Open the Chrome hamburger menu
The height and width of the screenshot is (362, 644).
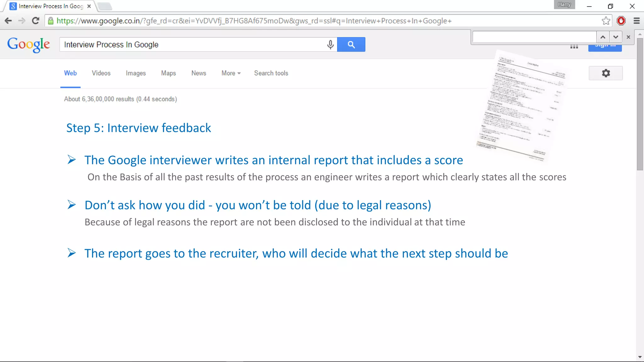click(x=636, y=21)
